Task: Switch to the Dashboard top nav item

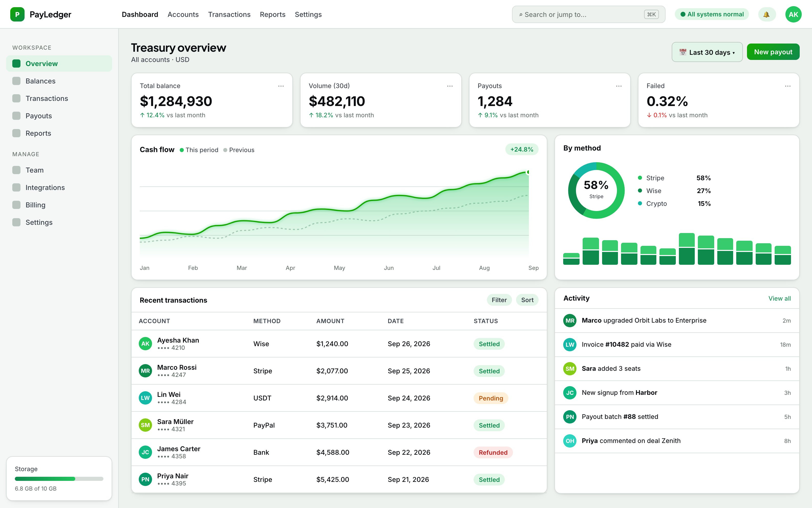Action: point(140,14)
